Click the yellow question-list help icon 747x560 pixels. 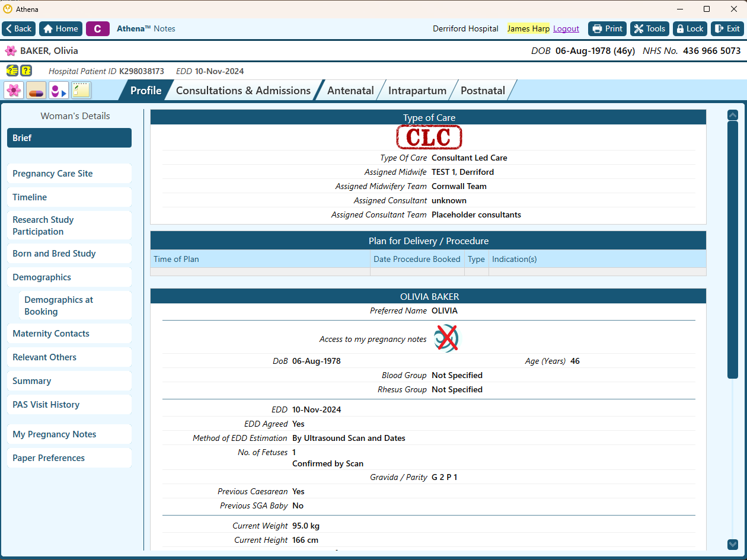point(12,71)
